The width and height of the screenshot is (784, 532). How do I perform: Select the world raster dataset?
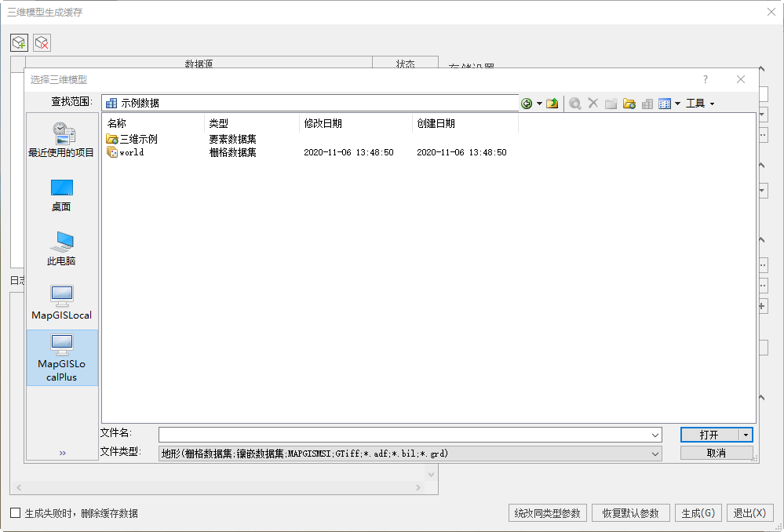coord(131,152)
